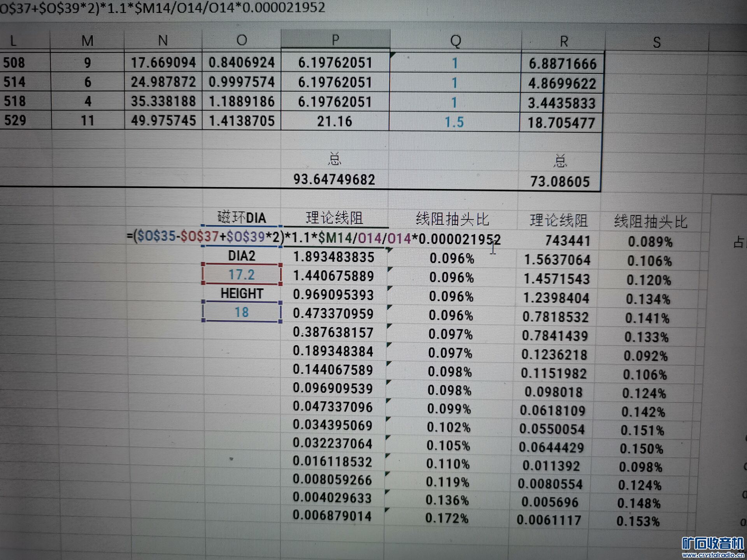Select column N header
Image resolution: width=747 pixels, height=560 pixels.
pos(163,40)
